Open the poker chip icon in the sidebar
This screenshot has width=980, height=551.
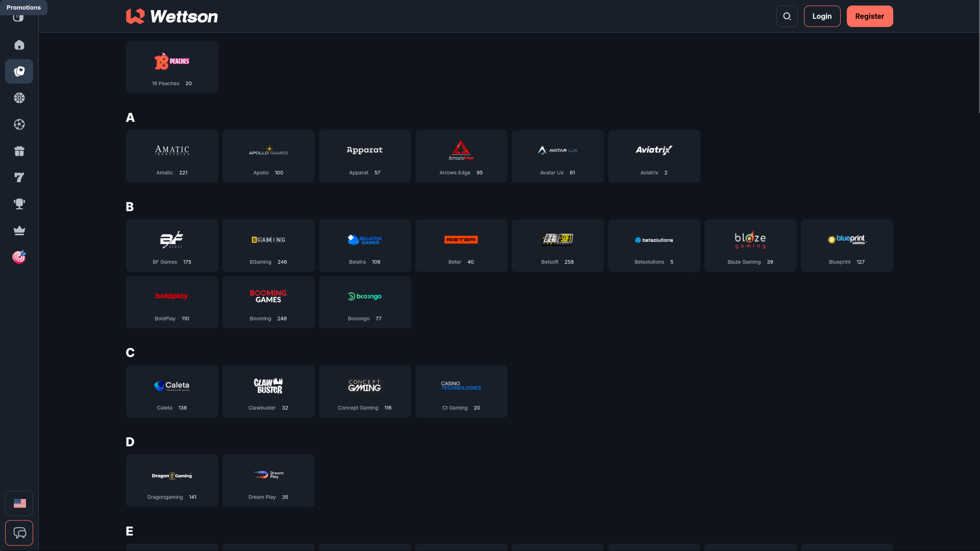coord(19,98)
